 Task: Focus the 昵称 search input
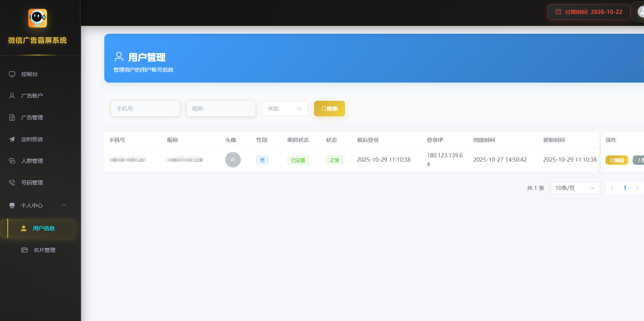click(x=221, y=109)
